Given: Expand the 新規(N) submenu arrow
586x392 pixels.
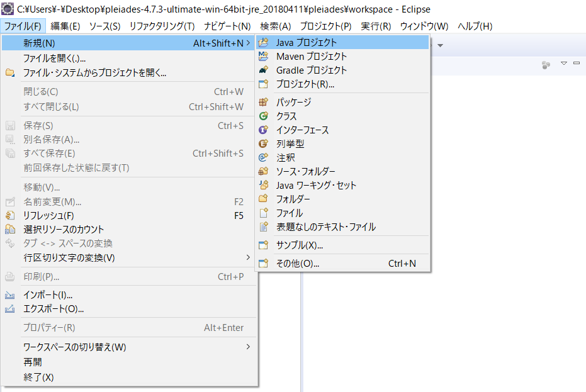Looking at the screenshot, I should (248, 43).
